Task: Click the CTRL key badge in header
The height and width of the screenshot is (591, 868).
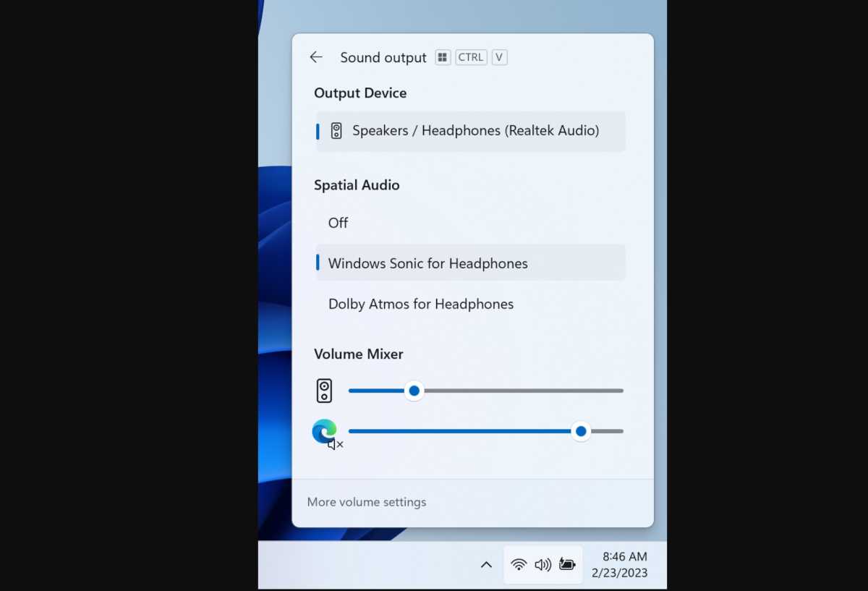Action: pyautogui.click(x=471, y=57)
